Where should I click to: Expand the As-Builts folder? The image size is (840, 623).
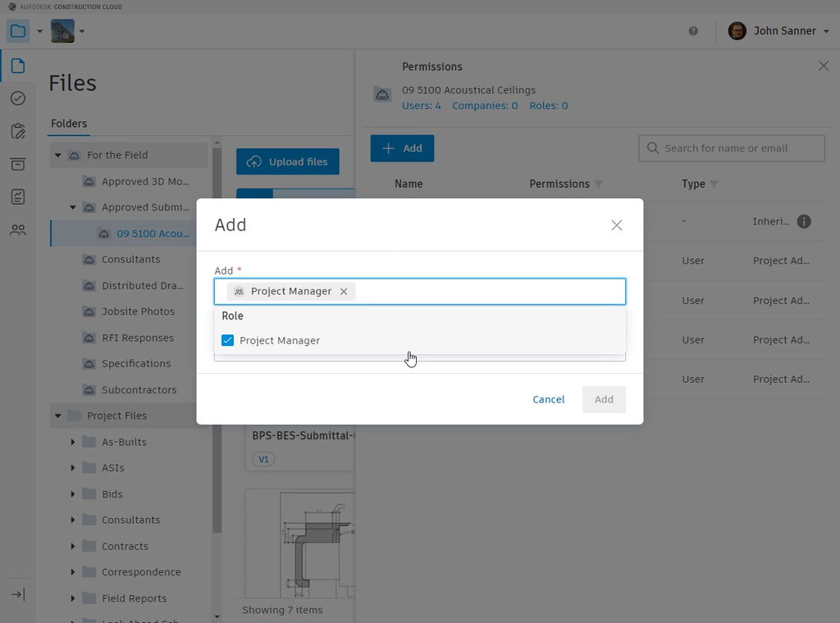[73, 442]
